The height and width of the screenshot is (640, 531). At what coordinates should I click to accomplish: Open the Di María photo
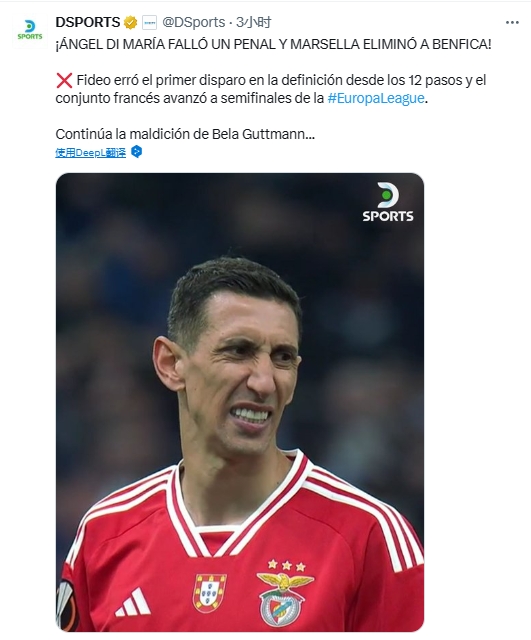point(240,402)
